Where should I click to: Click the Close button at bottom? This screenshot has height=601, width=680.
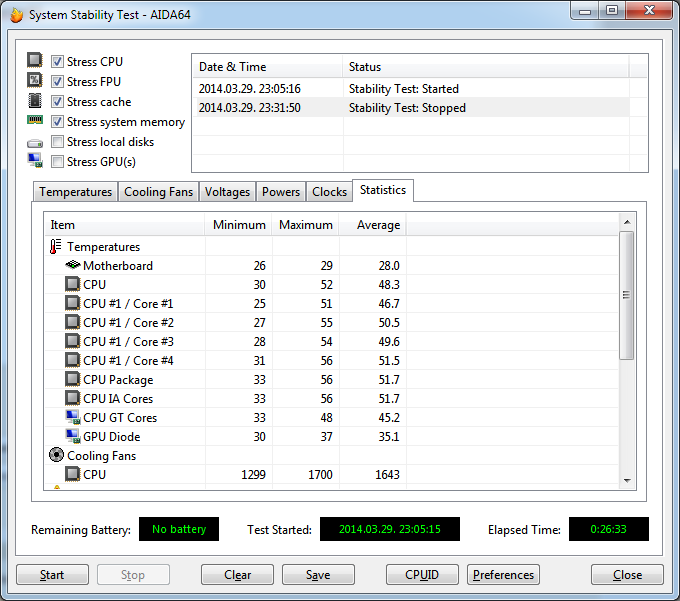pyautogui.click(x=627, y=575)
